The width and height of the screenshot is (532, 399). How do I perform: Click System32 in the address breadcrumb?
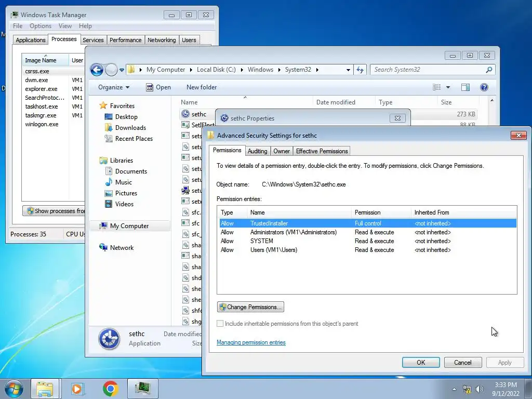coord(298,70)
